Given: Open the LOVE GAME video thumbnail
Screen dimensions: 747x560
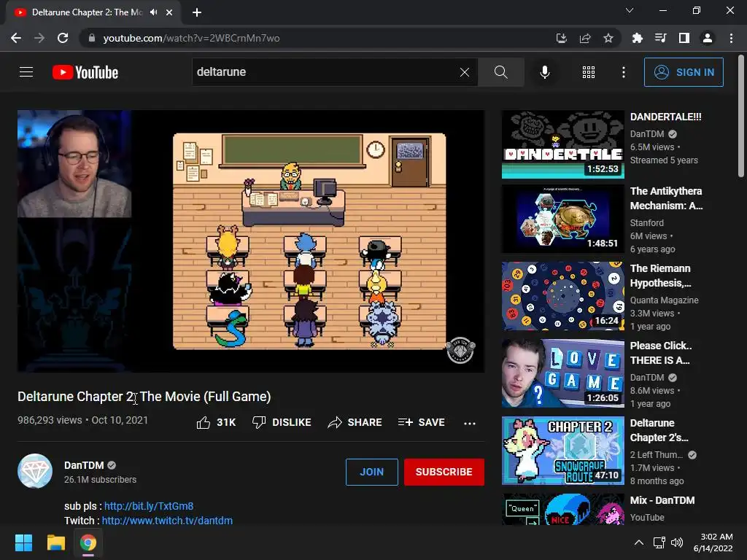Looking at the screenshot, I should coord(562,373).
